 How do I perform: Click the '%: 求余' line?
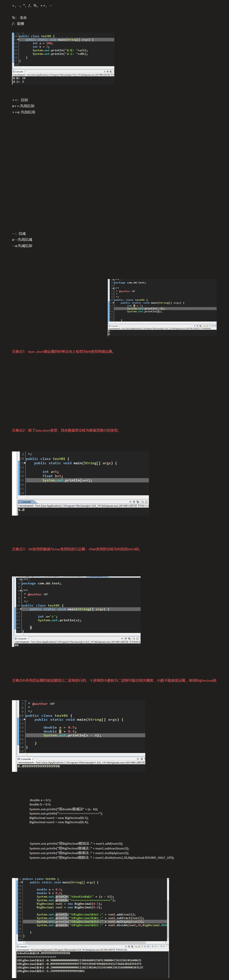click(19, 18)
